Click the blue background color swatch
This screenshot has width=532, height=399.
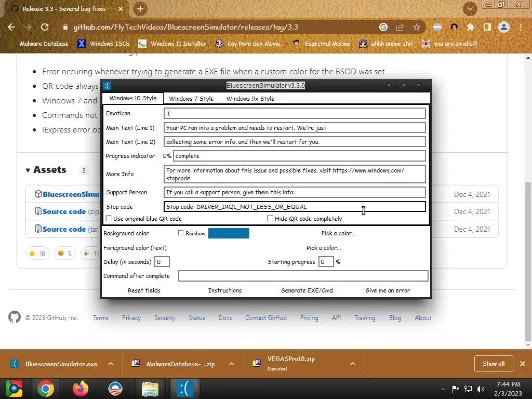229,233
